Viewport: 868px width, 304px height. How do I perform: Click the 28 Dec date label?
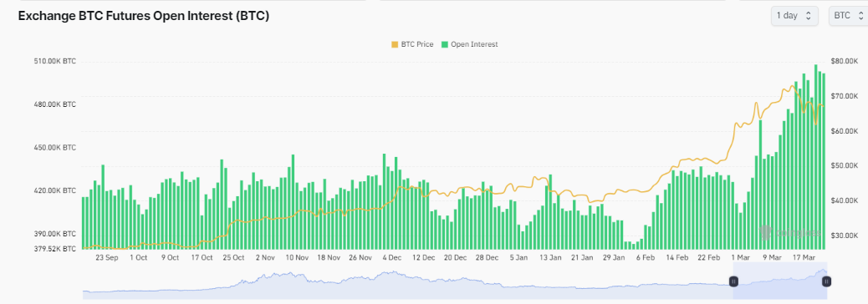click(x=488, y=257)
